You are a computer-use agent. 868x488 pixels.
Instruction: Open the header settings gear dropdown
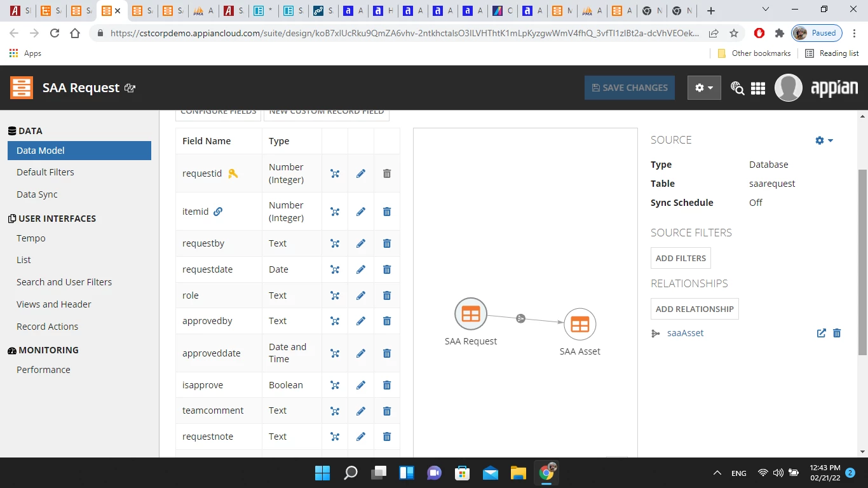tap(704, 88)
